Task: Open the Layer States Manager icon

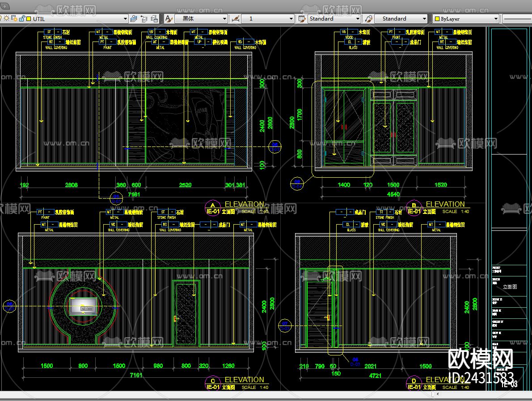Action: pos(154,19)
